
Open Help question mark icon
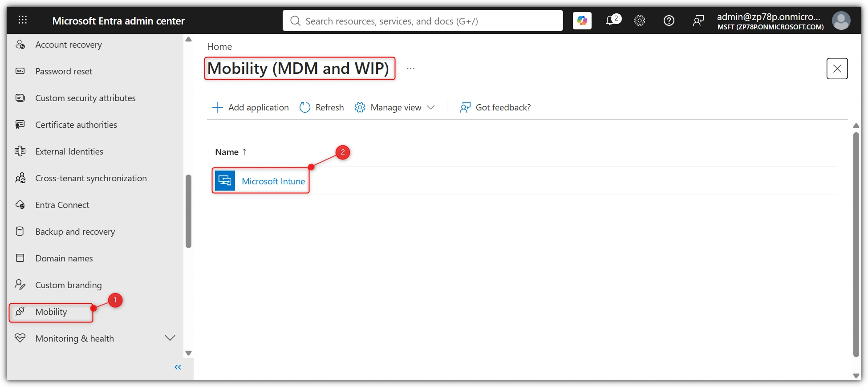point(669,20)
